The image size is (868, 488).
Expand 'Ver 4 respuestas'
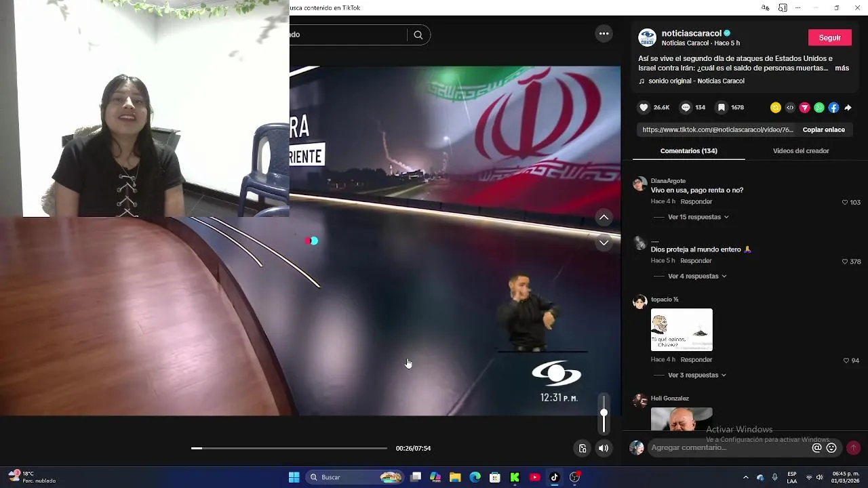[696, 276]
